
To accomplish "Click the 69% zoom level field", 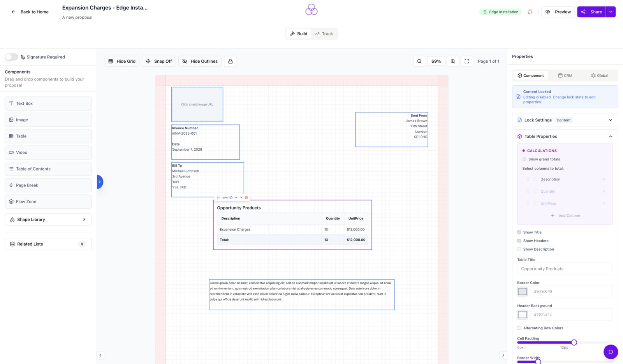I will 436,61.
